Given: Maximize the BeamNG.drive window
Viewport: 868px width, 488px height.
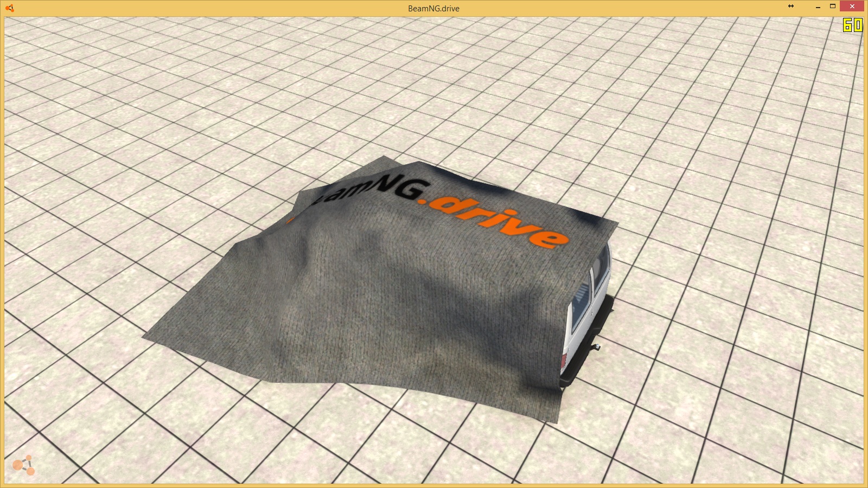Looking at the screenshot, I should 833,7.
